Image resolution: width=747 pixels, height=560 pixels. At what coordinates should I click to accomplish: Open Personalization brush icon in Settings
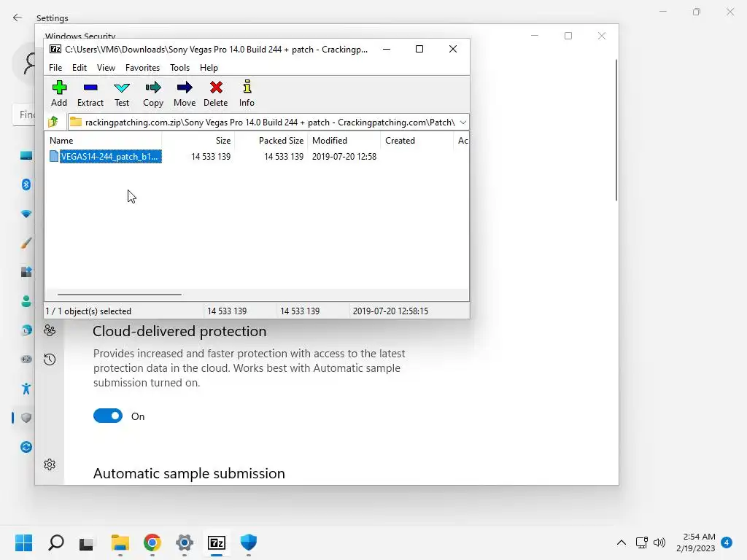pyautogui.click(x=26, y=243)
